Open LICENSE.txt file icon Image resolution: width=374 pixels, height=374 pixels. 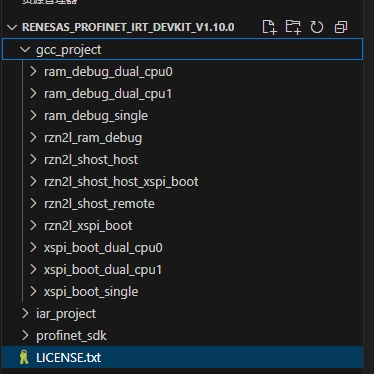coord(24,357)
